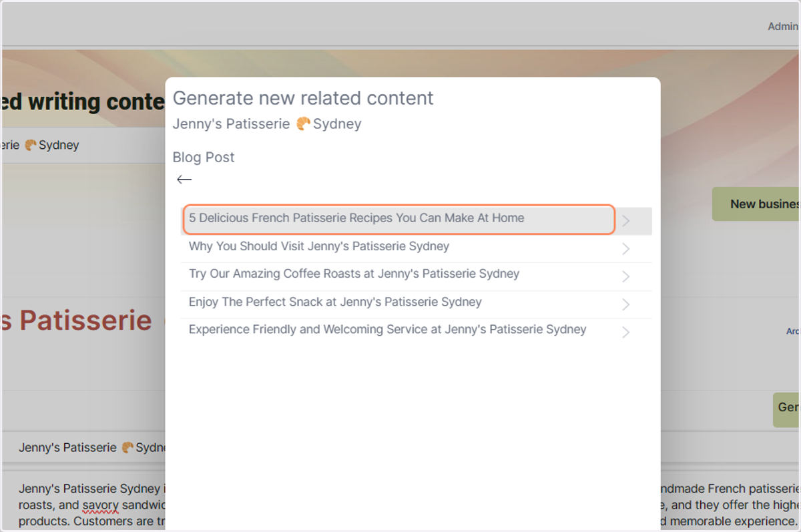
Task: Open chevron for 'Why You Should Visit' row
Action: [x=625, y=249]
